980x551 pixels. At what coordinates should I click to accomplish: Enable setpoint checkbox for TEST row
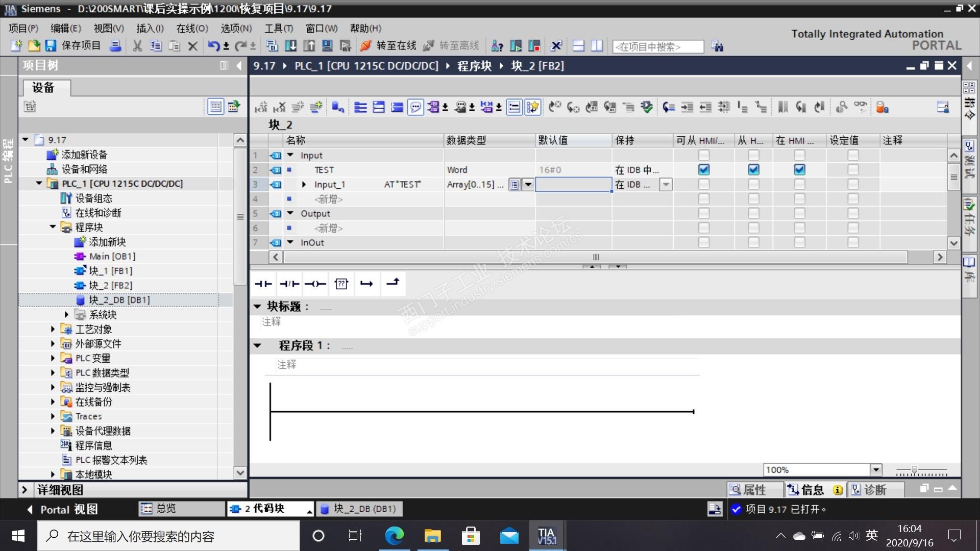[x=853, y=169]
